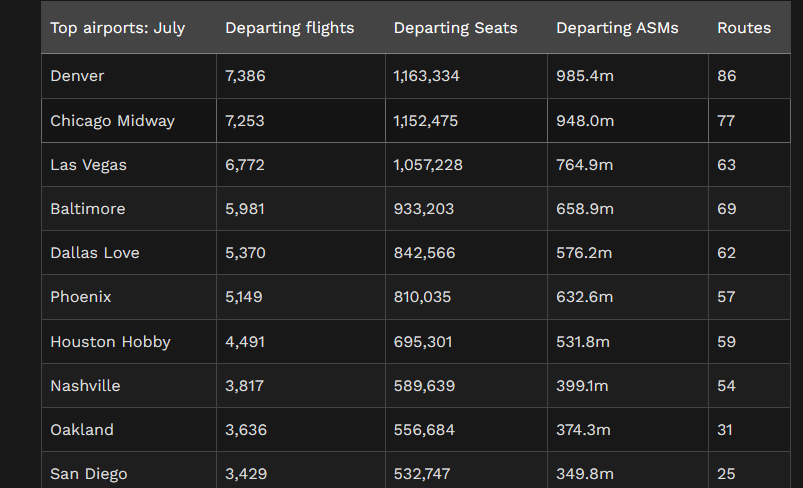Click Denver's 7,386 departing flights value

pos(245,76)
